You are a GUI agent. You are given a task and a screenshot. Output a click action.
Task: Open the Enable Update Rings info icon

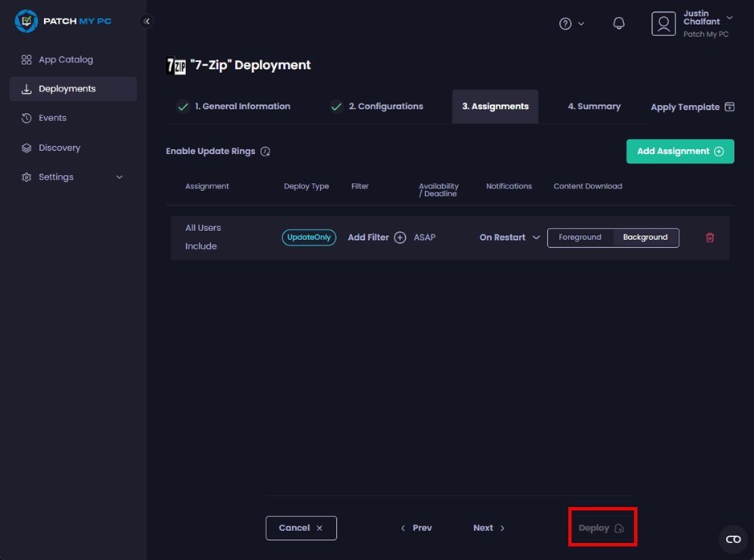click(266, 152)
